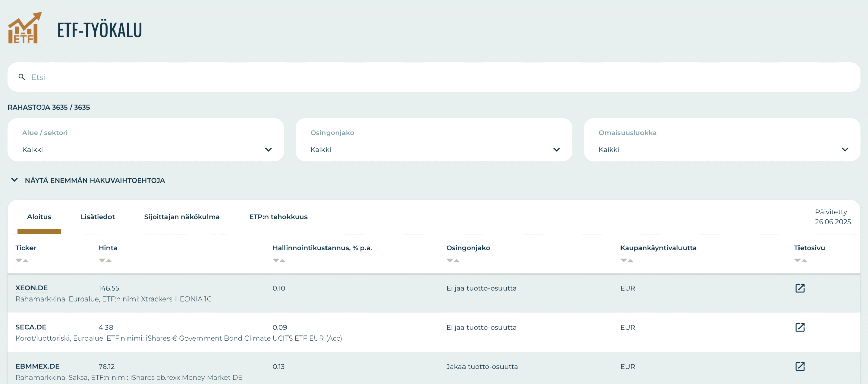
Task: Open the Omaisuusluokka dropdown
Action: point(722,140)
